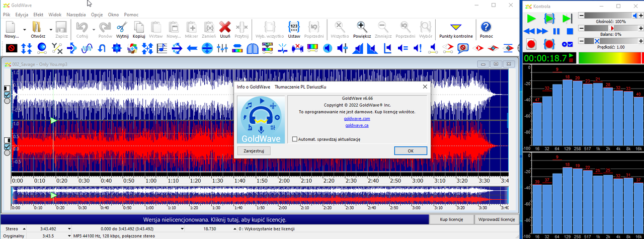Open the Efekt menu

(x=38, y=15)
